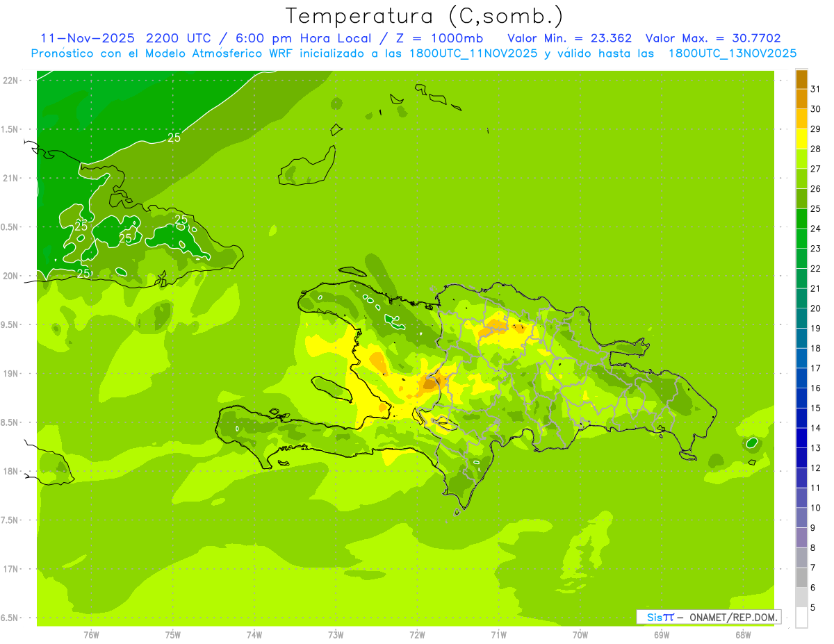The height and width of the screenshot is (644, 834).
Task: Click the '1800UTC_13NOV2025' valid-until text
Action: (732, 53)
